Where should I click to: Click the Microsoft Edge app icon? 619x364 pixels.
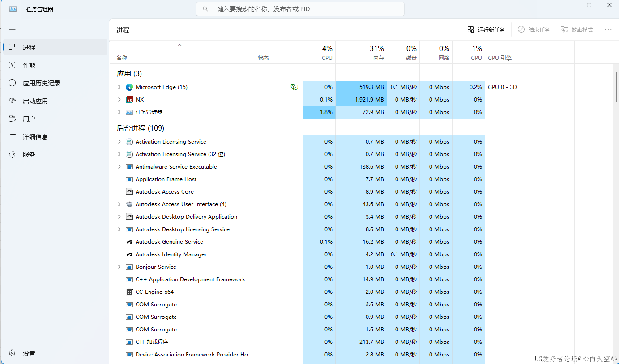click(129, 87)
